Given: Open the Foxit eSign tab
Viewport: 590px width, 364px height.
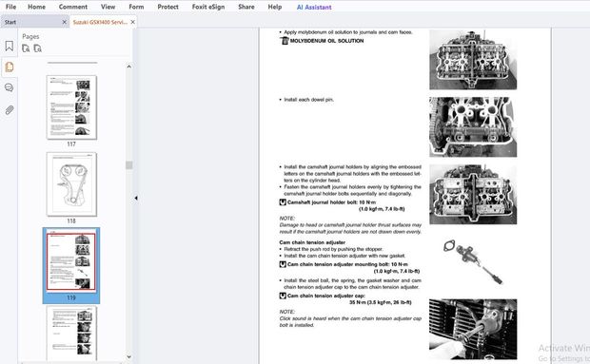Looking at the screenshot, I should pos(208,7).
